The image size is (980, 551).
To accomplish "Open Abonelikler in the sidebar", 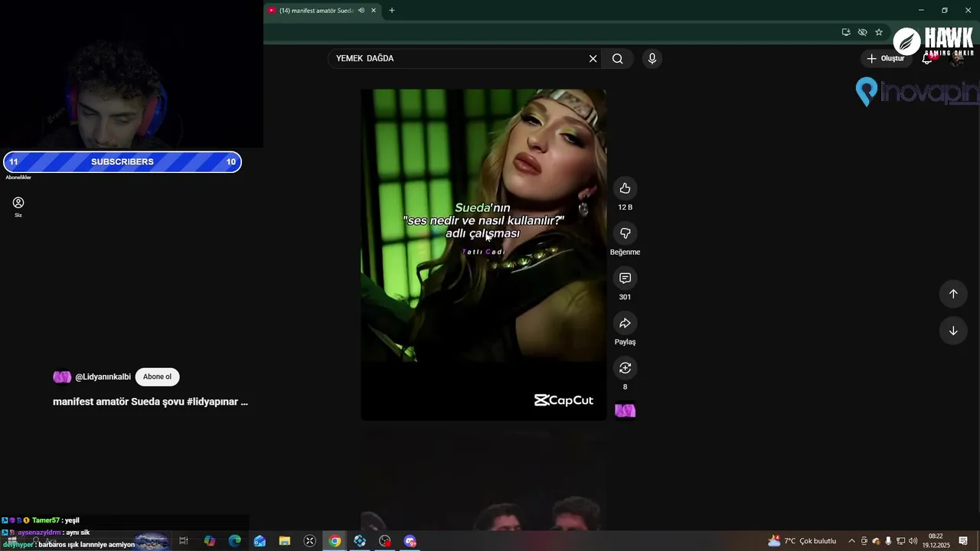I will 18,178.
